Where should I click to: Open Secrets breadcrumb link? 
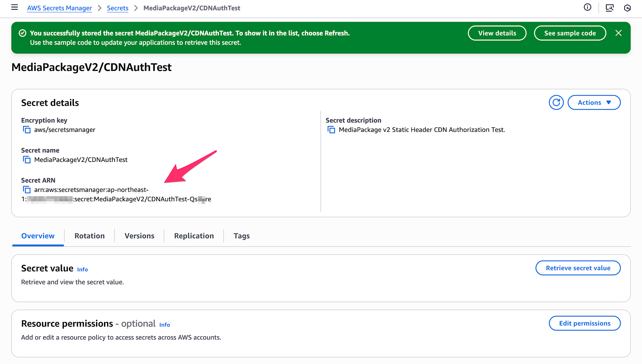pyautogui.click(x=117, y=8)
